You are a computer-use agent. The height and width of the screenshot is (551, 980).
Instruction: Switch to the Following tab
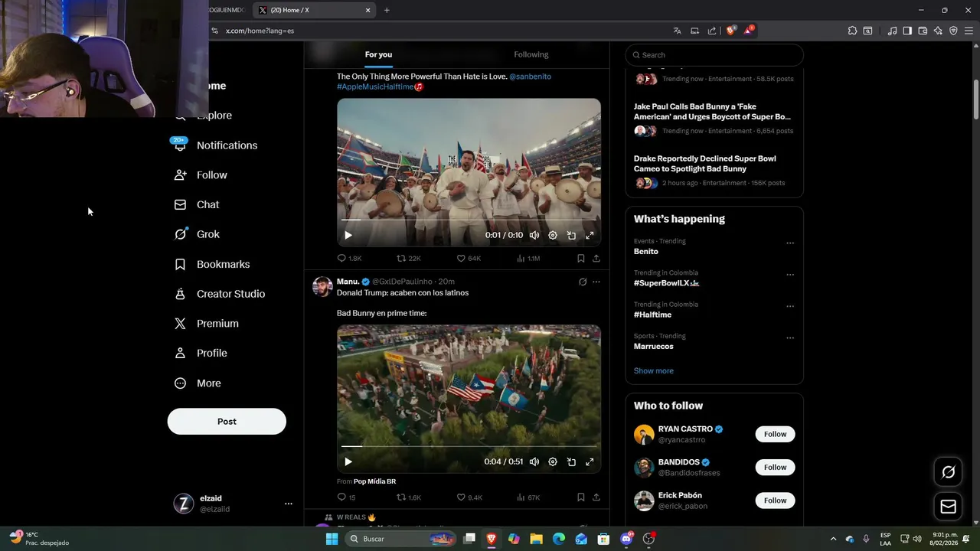(531, 54)
